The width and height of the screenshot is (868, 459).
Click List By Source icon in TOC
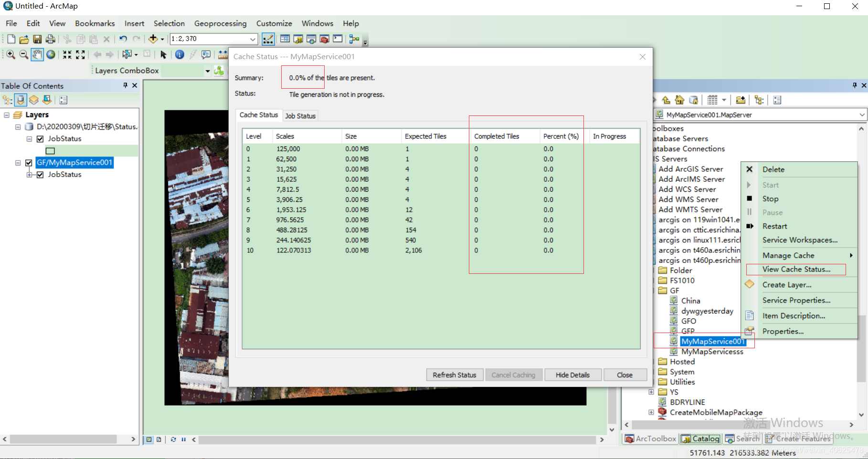[x=21, y=100]
